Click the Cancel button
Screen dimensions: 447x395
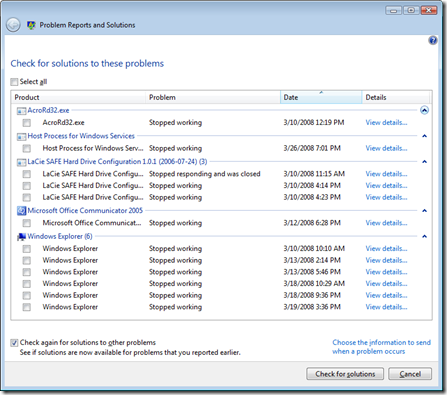tap(410, 374)
